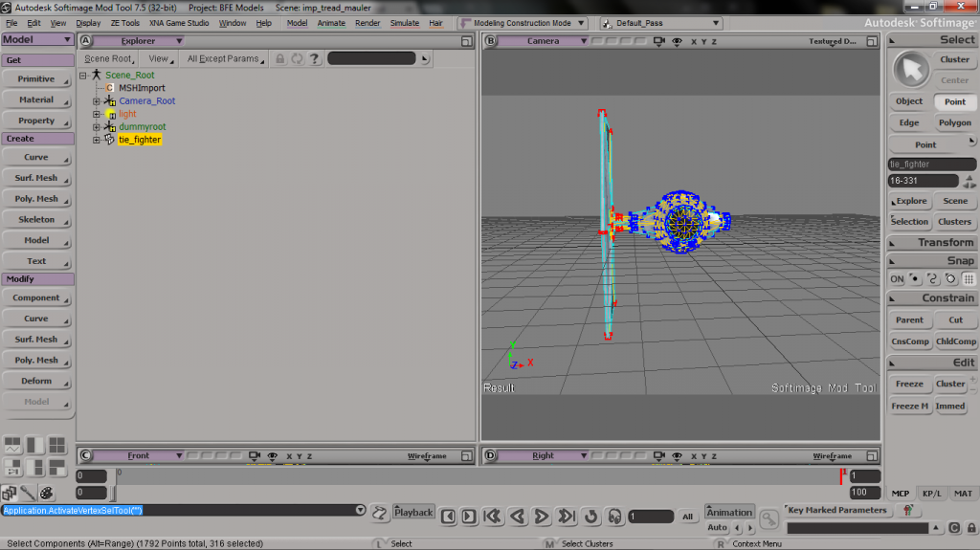Enable Object selection filter
980x550 pixels.
click(x=909, y=102)
